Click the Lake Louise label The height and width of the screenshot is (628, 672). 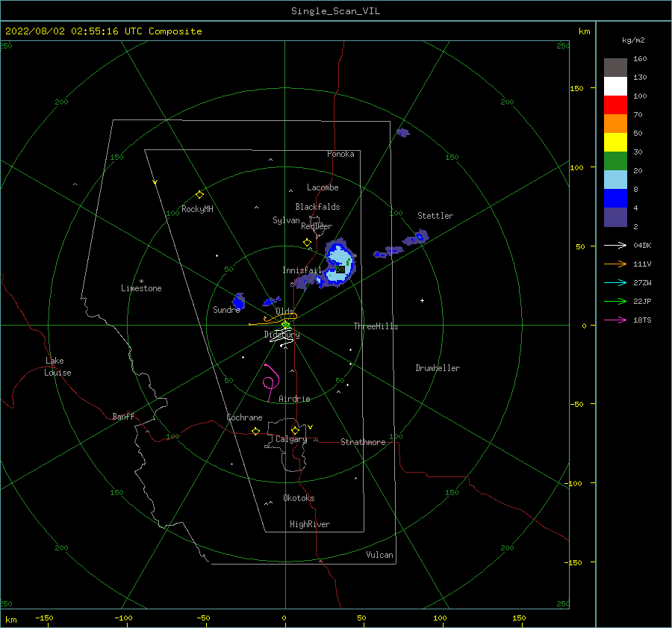[x=57, y=367]
